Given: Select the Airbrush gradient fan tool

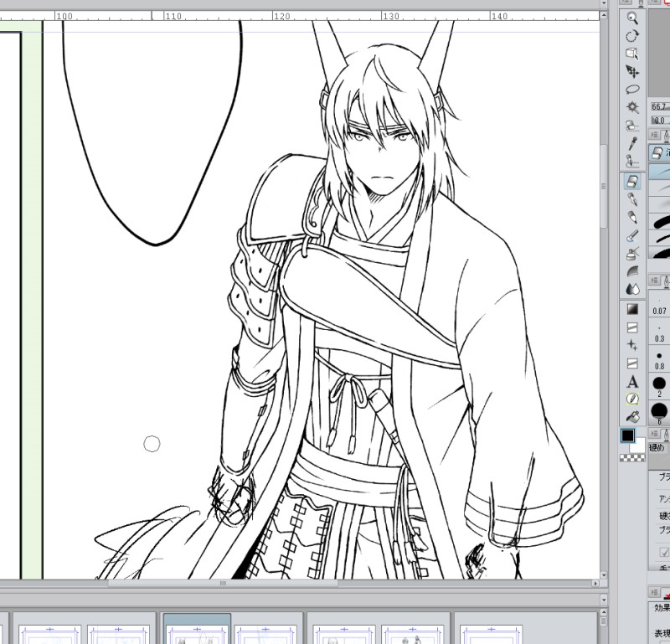Looking at the screenshot, I should [632, 271].
